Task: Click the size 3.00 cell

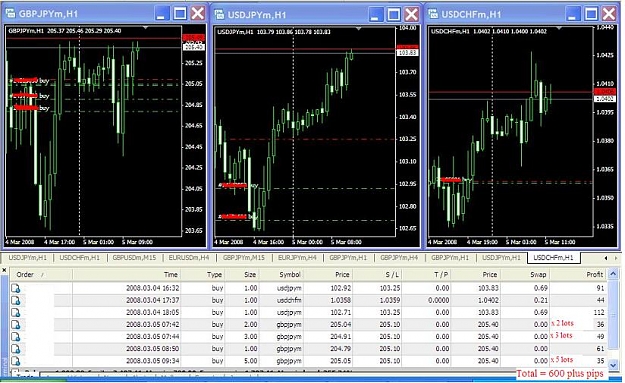Action: (x=250, y=336)
